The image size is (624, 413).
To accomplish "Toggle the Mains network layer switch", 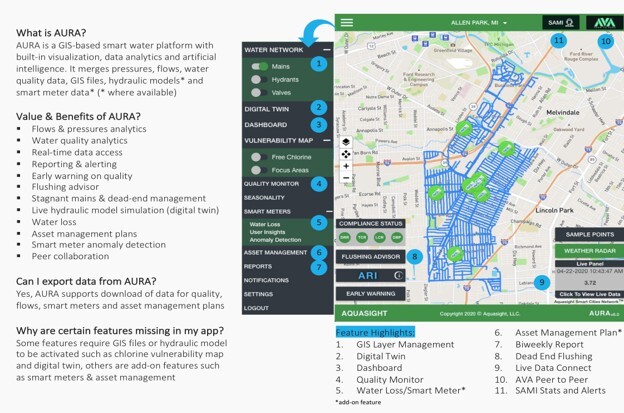I will point(259,66).
